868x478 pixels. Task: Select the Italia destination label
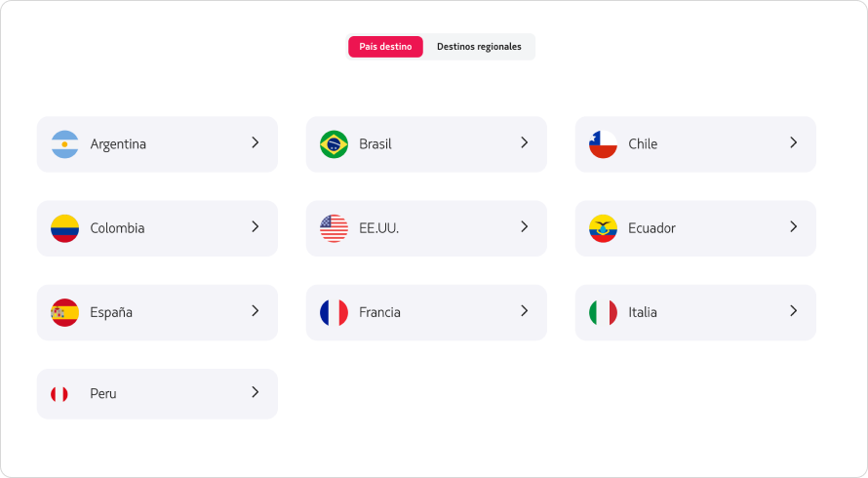point(643,312)
